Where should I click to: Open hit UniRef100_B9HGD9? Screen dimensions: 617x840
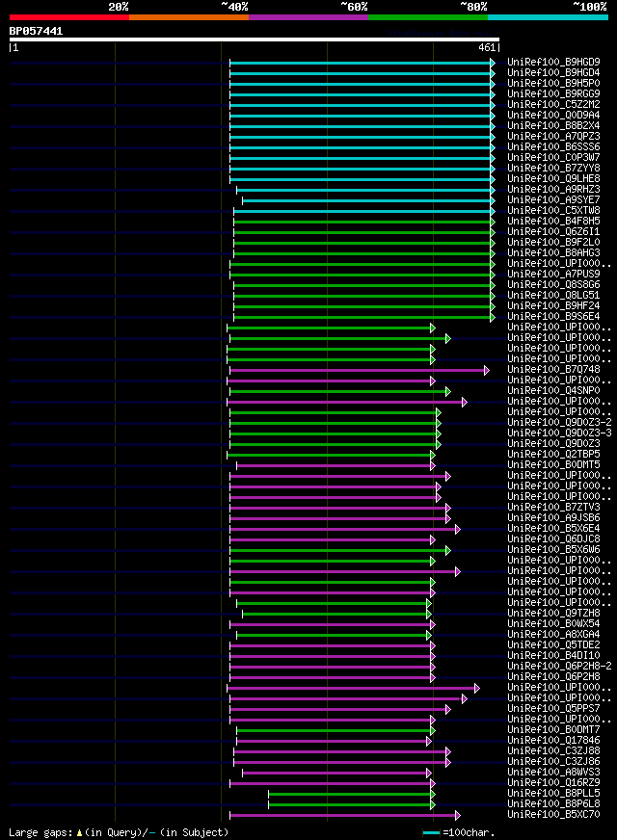click(x=553, y=63)
